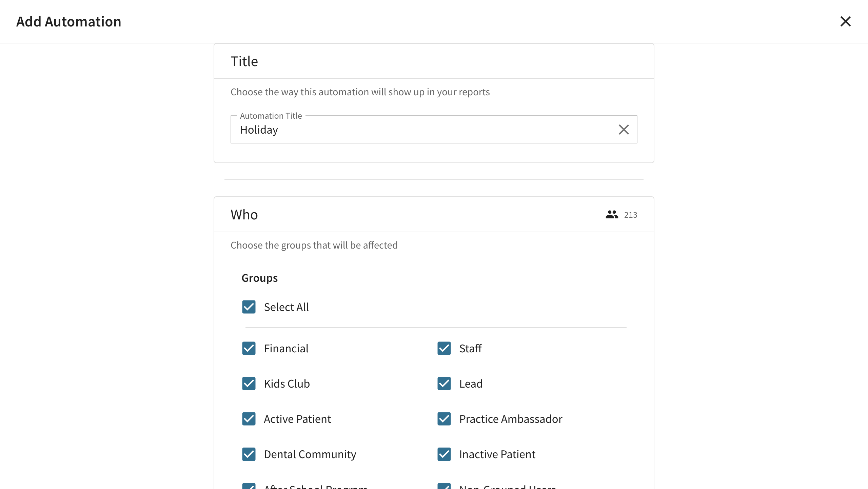Image resolution: width=868 pixels, height=489 pixels.
Task: Click the Select All label text
Action: (x=286, y=307)
